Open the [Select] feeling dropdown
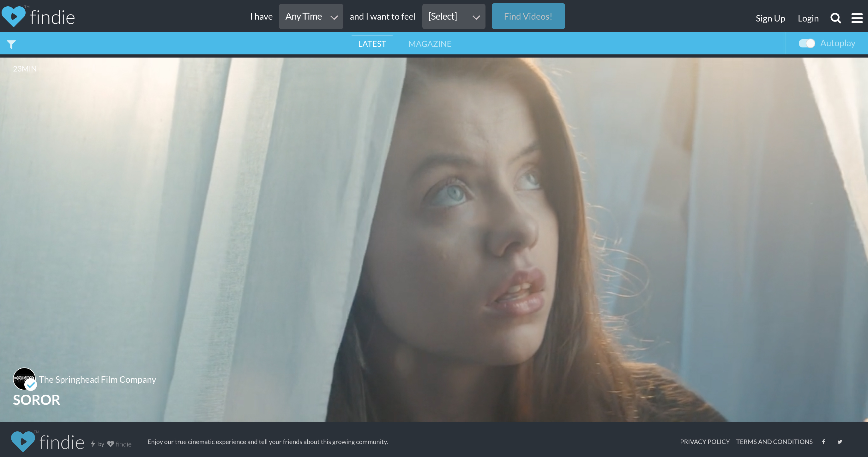 point(453,16)
